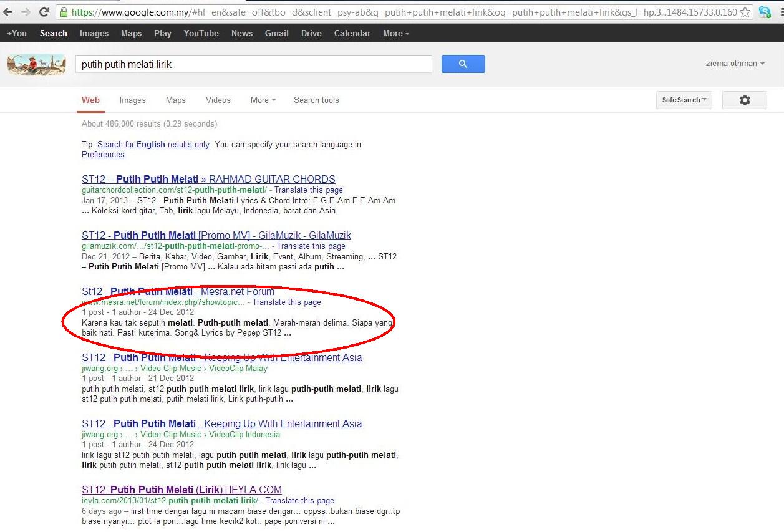
Task: Expand the More menu beside Videos tab
Action: pos(263,100)
